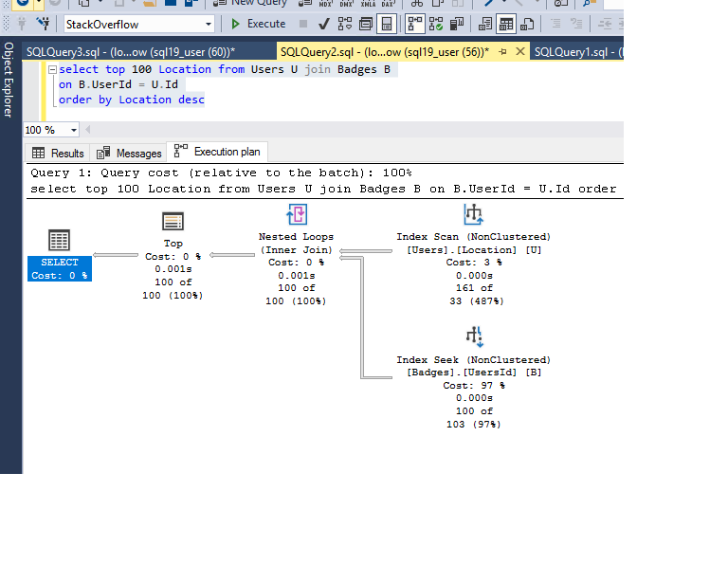The height and width of the screenshot is (582, 728).
Task: Collapse the select statement outline
Action: [x=52, y=69]
